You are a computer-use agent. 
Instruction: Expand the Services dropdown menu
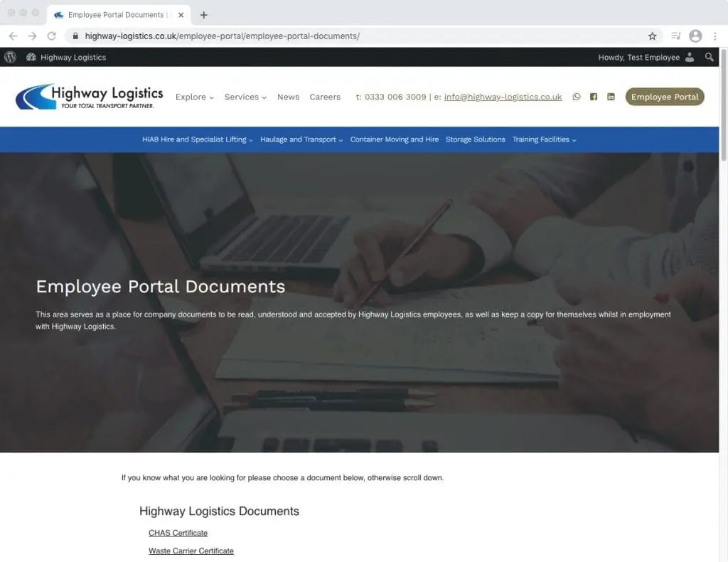point(245,97)
